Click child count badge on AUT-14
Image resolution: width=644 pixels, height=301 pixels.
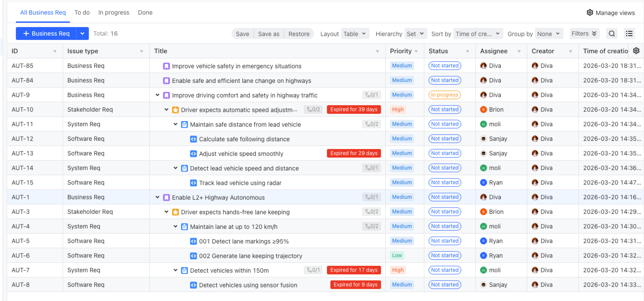click(372, 168)
